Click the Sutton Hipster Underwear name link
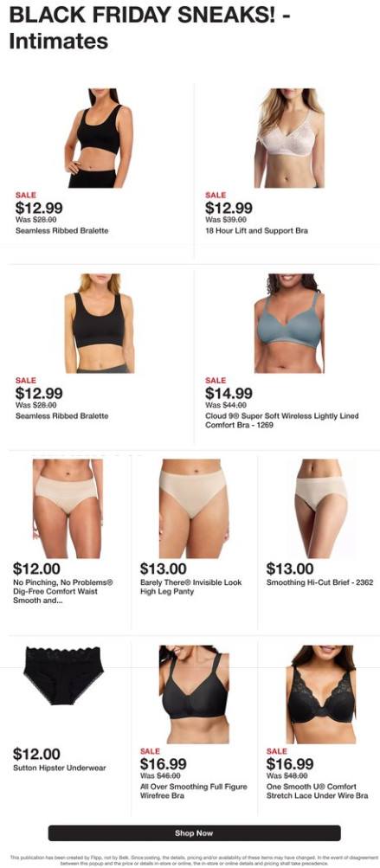The width and height of the screenshot is (380, 868). coord(59,768)
